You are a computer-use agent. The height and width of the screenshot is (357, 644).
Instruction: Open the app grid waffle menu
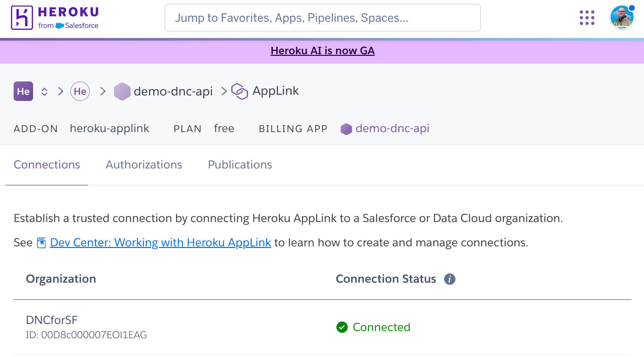pyautogui.click(x=586, y=18)
